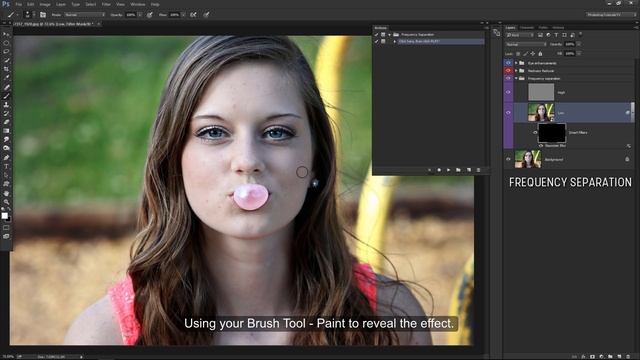The height and width of the screenshot is (360, 640).
Task: Open the Filter menu
Action: point(106,4)
